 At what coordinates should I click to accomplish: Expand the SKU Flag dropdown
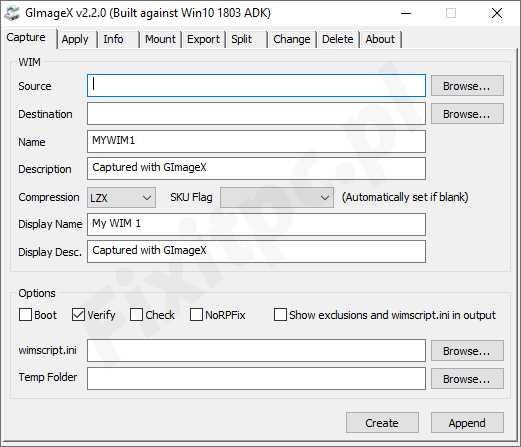[x=277, y=198]
